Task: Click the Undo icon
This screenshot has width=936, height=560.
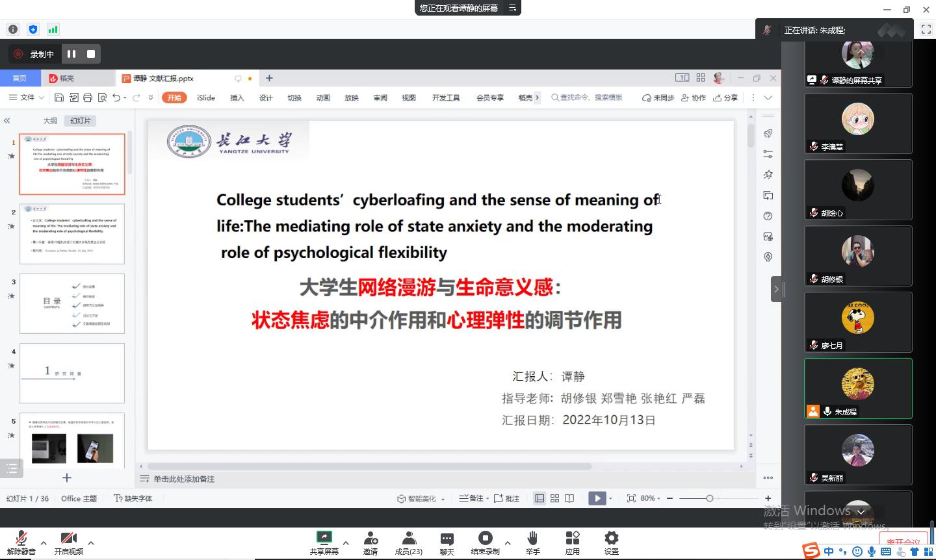Action: [116, 97]
